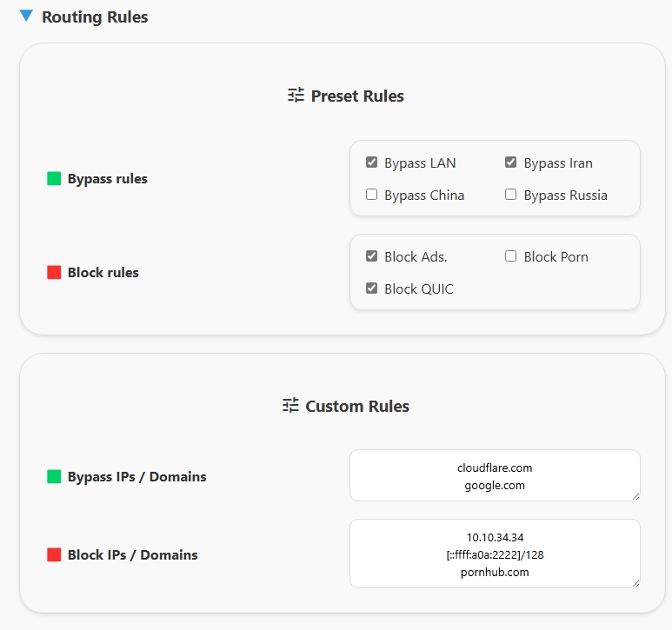This screenshot has height=630, width=672.
Task: Click green square beside Bypass IPs / Domains
Action: (x=54, y=476)
